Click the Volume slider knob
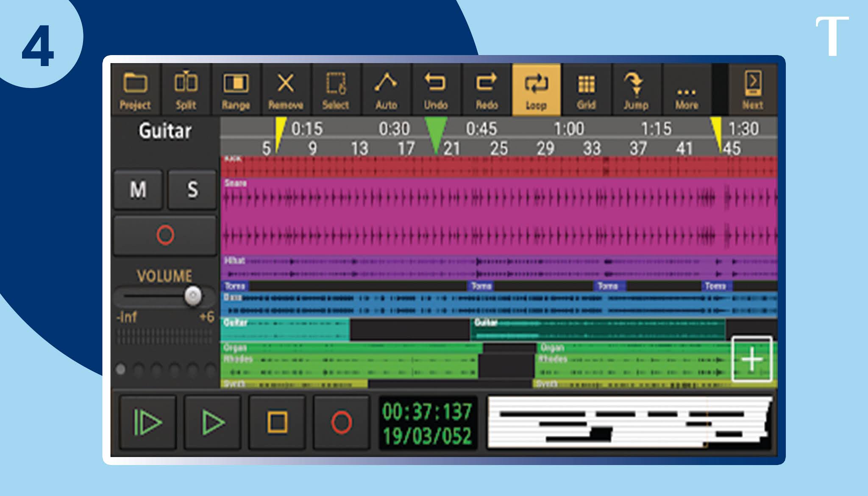 [x=193, y=295]
